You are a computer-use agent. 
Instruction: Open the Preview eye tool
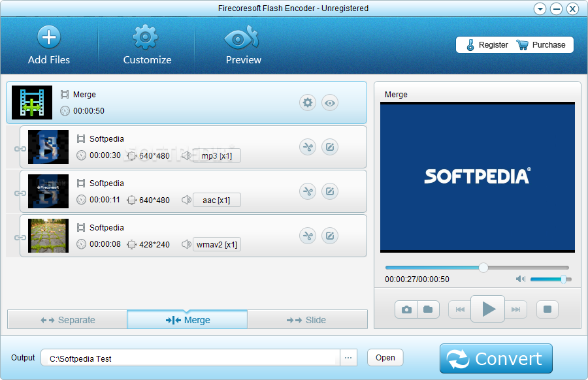tap(242, 37)
